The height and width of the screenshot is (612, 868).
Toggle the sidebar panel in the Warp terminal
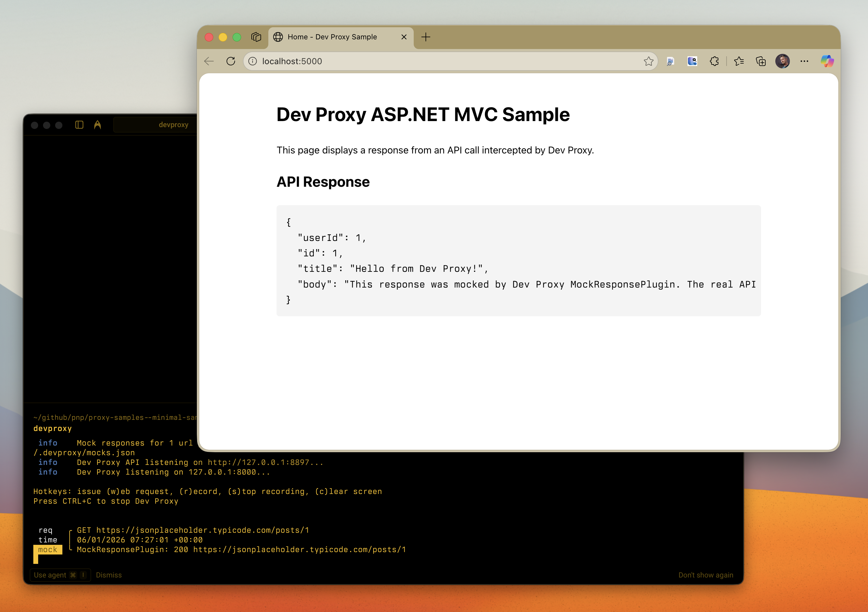point(79,125)
